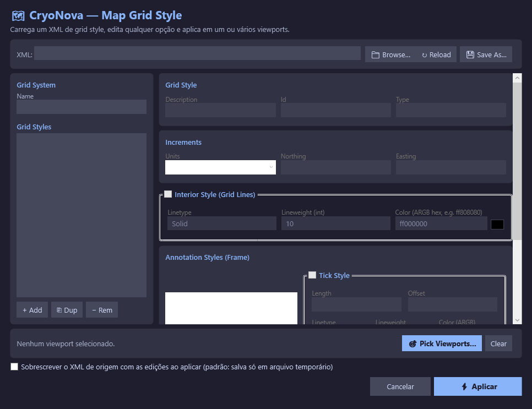Click the Tick Style Offset field
Screen dimensions: 532x409
(453, 304)
